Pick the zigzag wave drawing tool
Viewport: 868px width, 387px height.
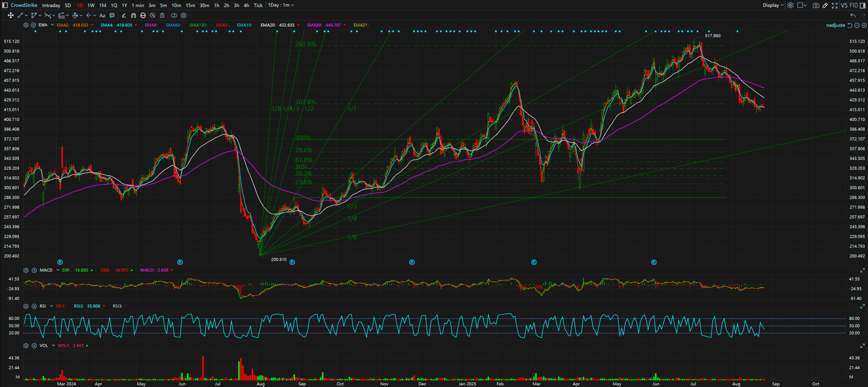[x=47, y=16]
